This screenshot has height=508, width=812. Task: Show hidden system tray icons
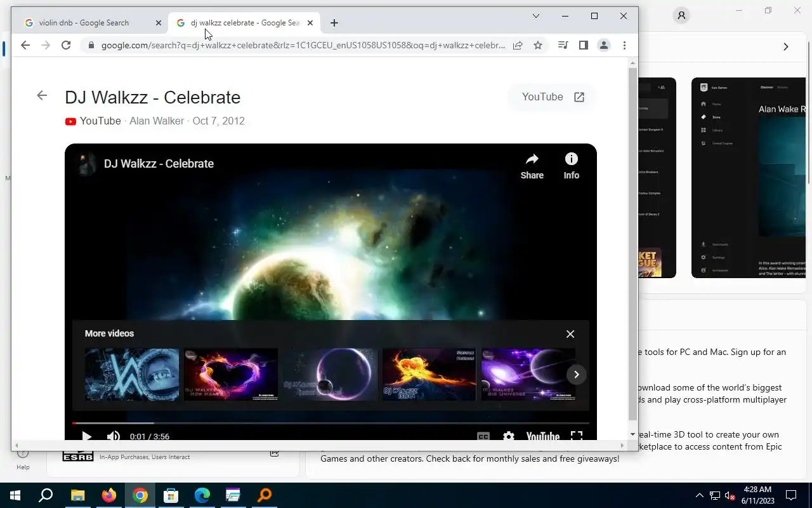pos(700,495)
